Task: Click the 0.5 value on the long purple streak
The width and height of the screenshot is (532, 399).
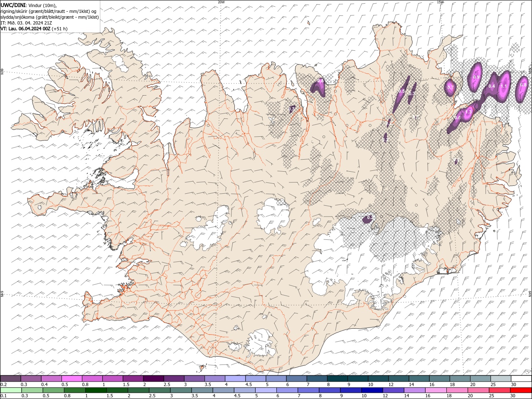Action: point(401,91)
